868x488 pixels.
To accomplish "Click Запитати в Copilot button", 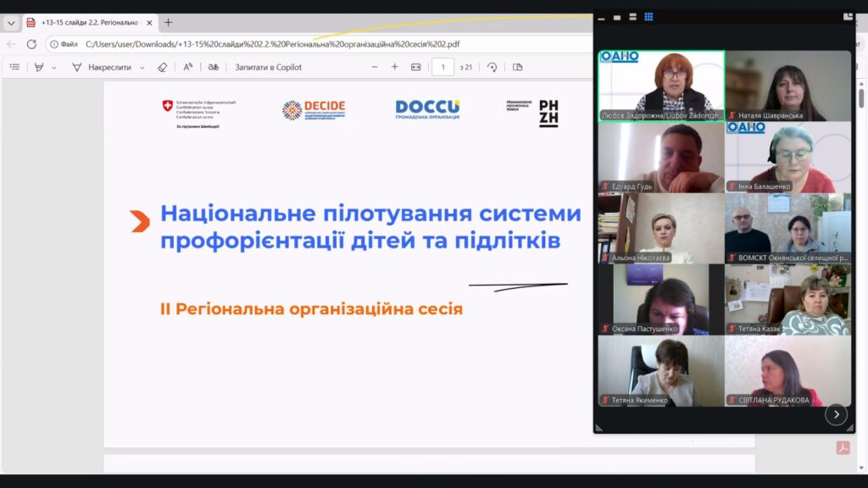I will tap(268, 67).
